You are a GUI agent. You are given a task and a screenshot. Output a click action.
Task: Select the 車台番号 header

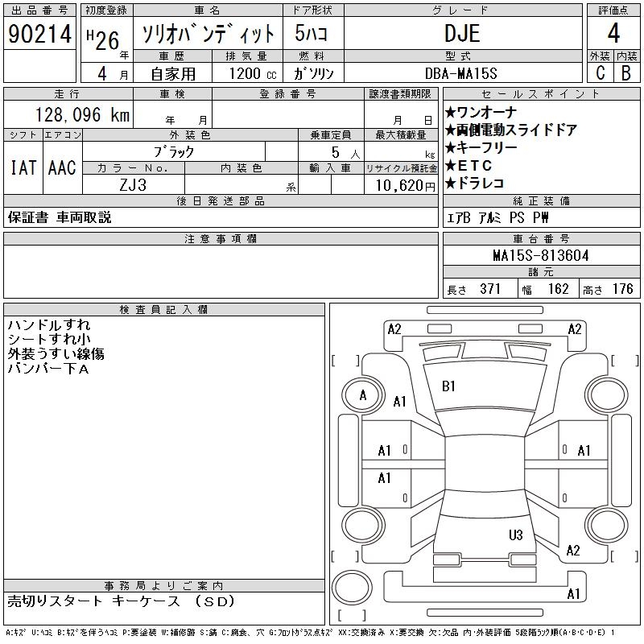tap(541, 238)
